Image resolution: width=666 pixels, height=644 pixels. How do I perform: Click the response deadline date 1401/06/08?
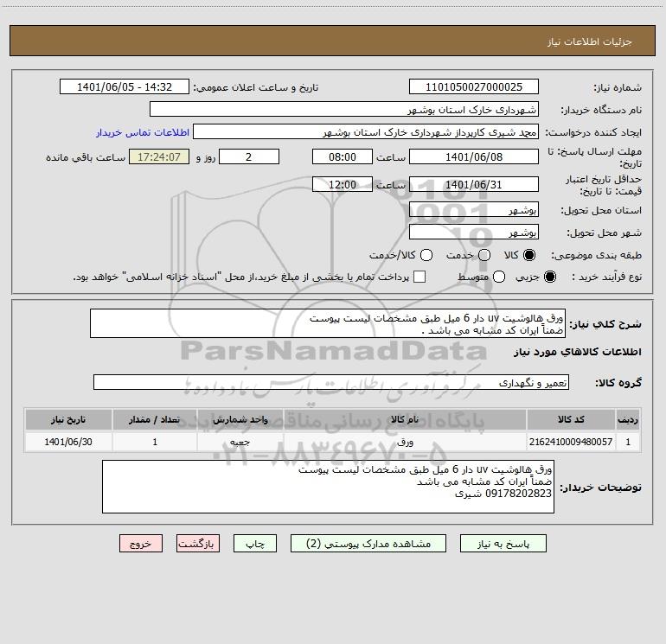tap(474, 156)
